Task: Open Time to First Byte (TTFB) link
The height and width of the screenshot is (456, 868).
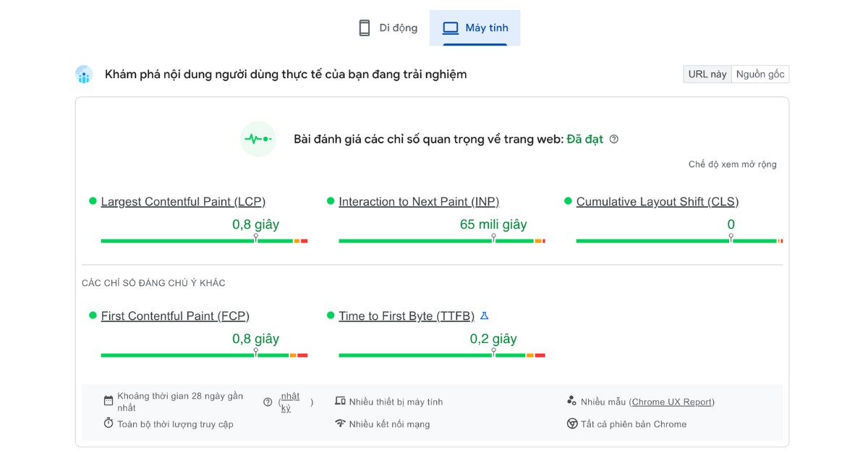Action: click(x=406, y=316)
